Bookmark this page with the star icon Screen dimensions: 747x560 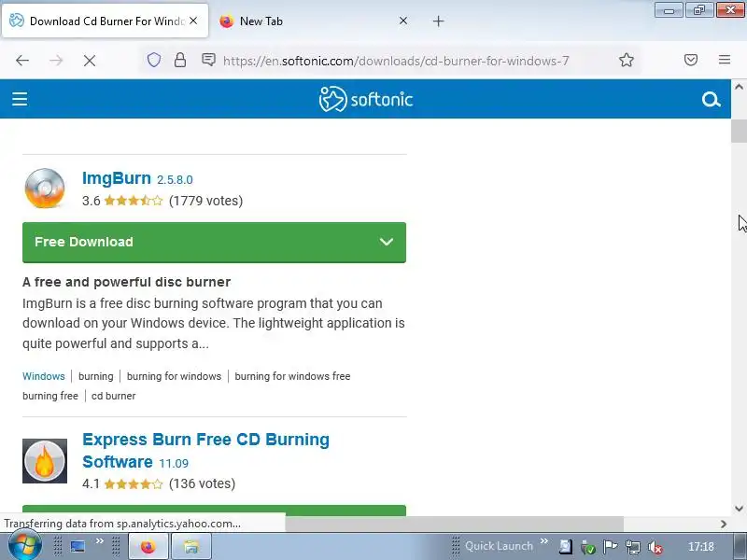(x=626, y=60)
